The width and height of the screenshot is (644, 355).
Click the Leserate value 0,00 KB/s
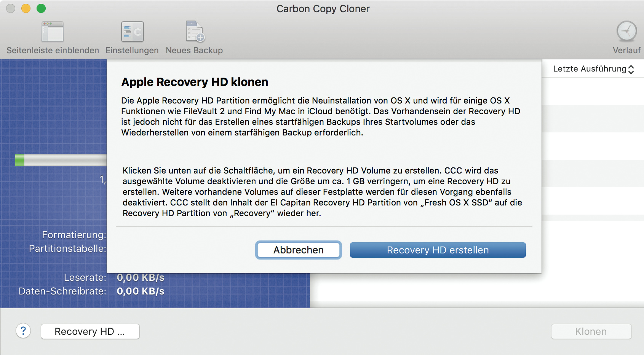click(141, 278)
